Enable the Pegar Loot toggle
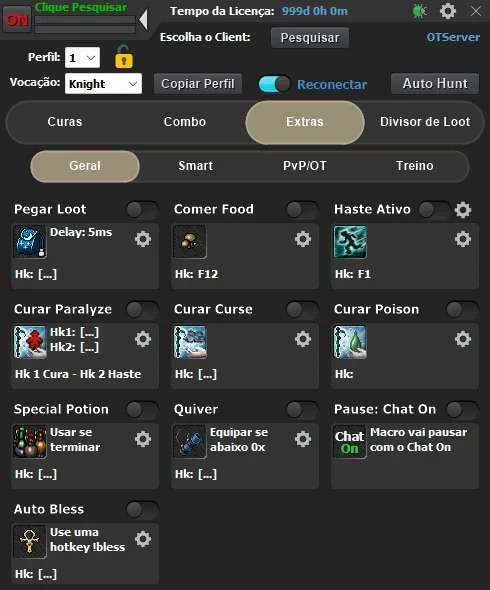The width and height of the screenshot is (490, 590). [142, 210]
